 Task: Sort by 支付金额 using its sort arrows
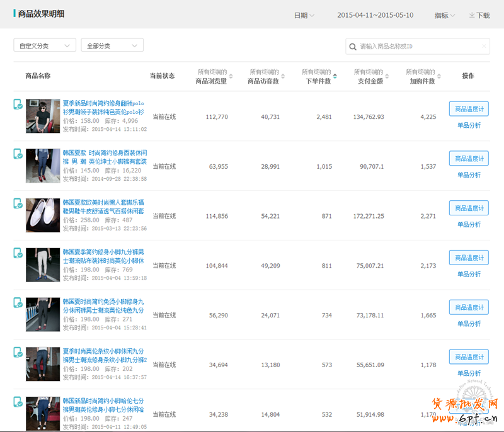[x=387, y=76]
